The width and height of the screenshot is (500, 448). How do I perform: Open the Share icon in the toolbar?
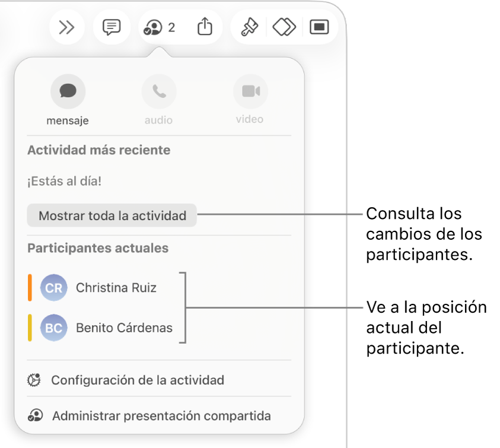pos(205,27)
